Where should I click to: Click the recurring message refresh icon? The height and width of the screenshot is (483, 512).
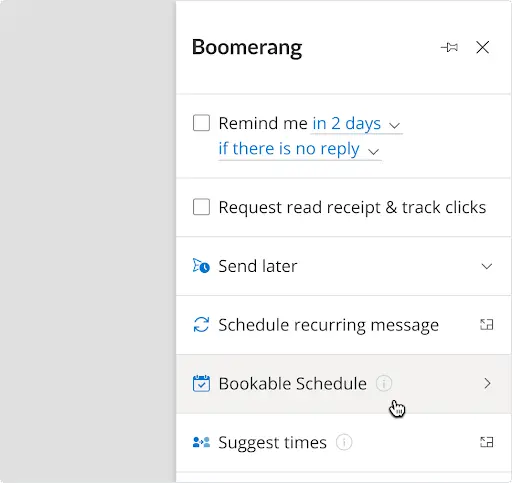coord(201,325)
